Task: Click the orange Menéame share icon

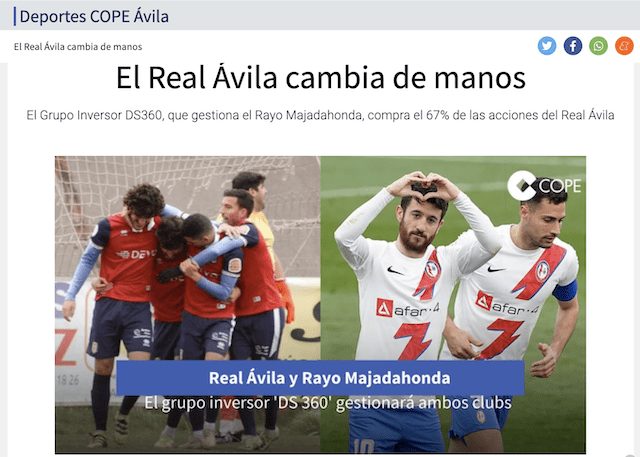Action: 624,46
